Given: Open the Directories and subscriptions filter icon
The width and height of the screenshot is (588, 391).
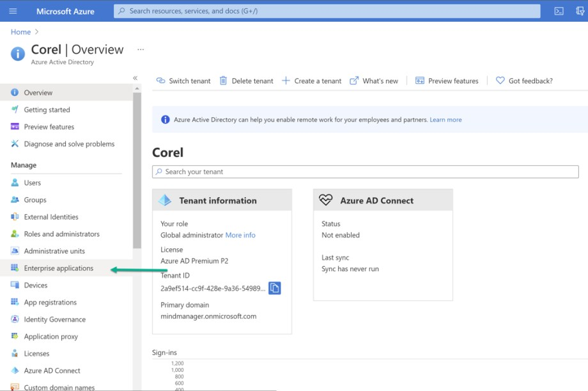Looking at the screenshot, I should pyautogui.click(x=580, y=11).
